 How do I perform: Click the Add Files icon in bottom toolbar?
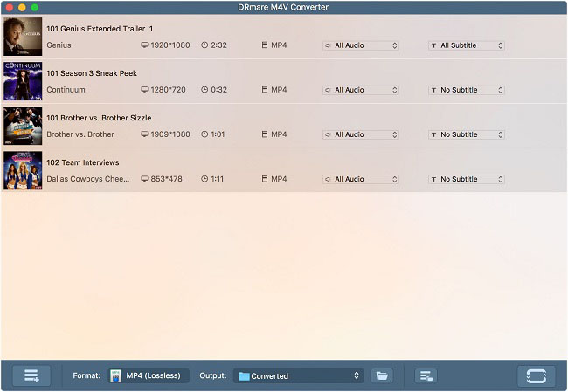(x=31, y=375)
